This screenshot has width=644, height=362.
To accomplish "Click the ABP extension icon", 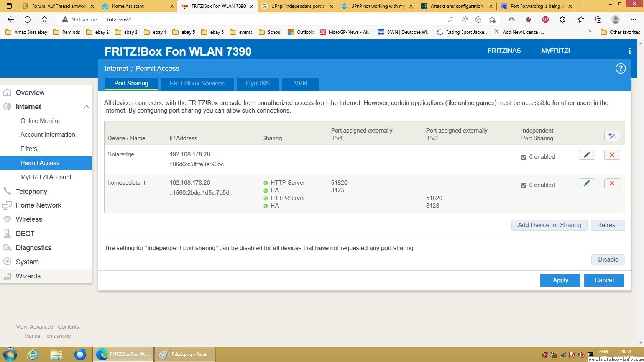I will (x=545, y=20).
